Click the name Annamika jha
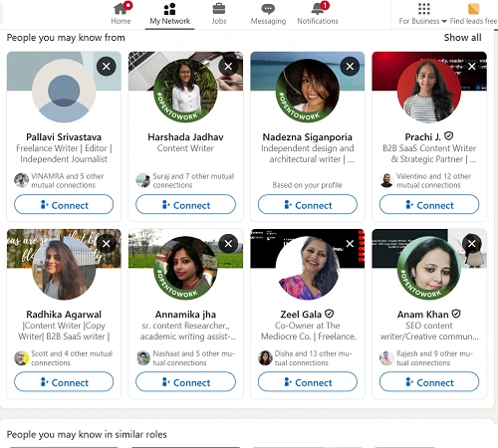 coord(185,315)
